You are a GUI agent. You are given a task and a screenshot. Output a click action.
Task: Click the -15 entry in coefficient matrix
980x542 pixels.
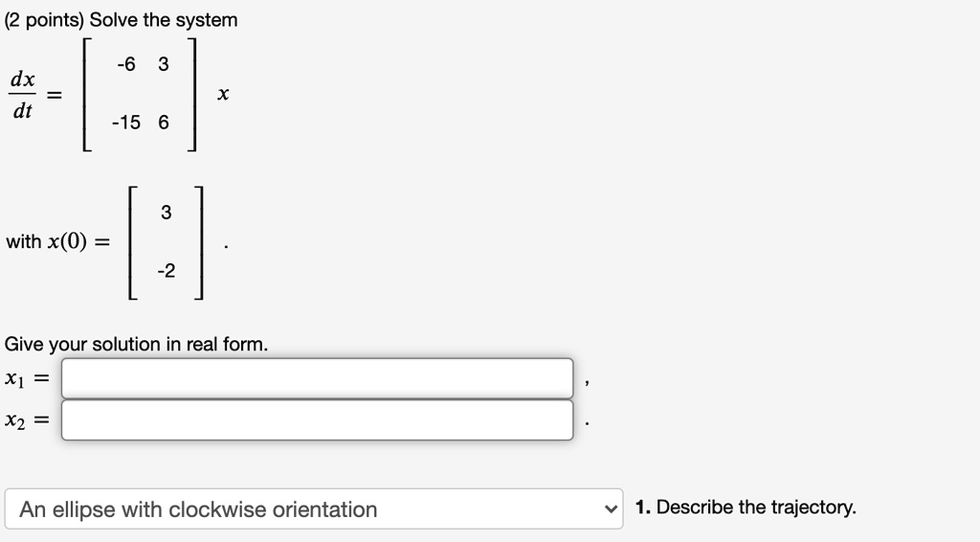125,123
